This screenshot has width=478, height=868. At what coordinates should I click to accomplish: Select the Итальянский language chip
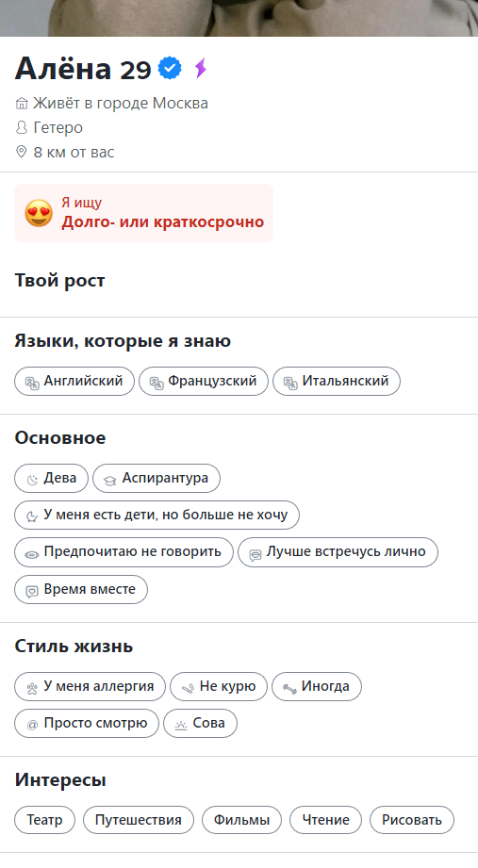click(337, 381)
